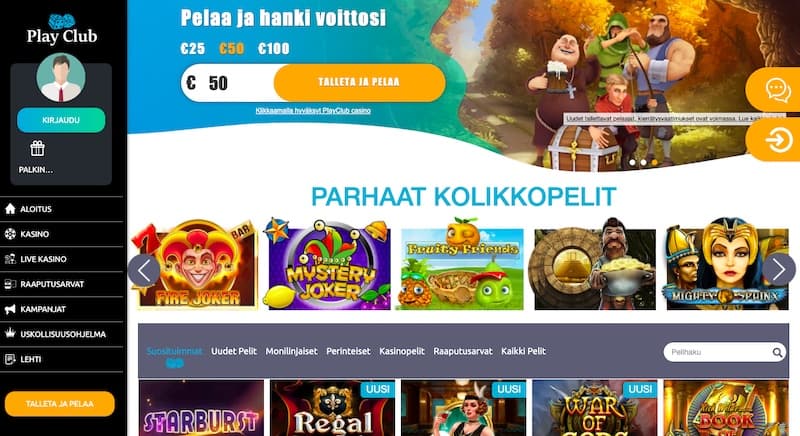Select the €25 deposit amount
This screenshot has height=436, width=800.
(x=193, y=48)
